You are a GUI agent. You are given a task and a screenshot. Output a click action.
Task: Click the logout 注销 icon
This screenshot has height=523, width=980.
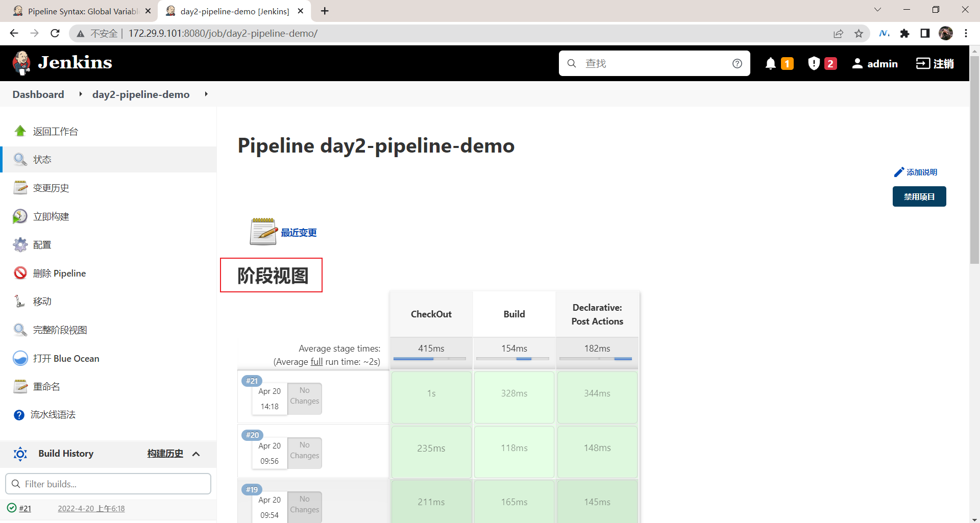click(x=923, y=63)
